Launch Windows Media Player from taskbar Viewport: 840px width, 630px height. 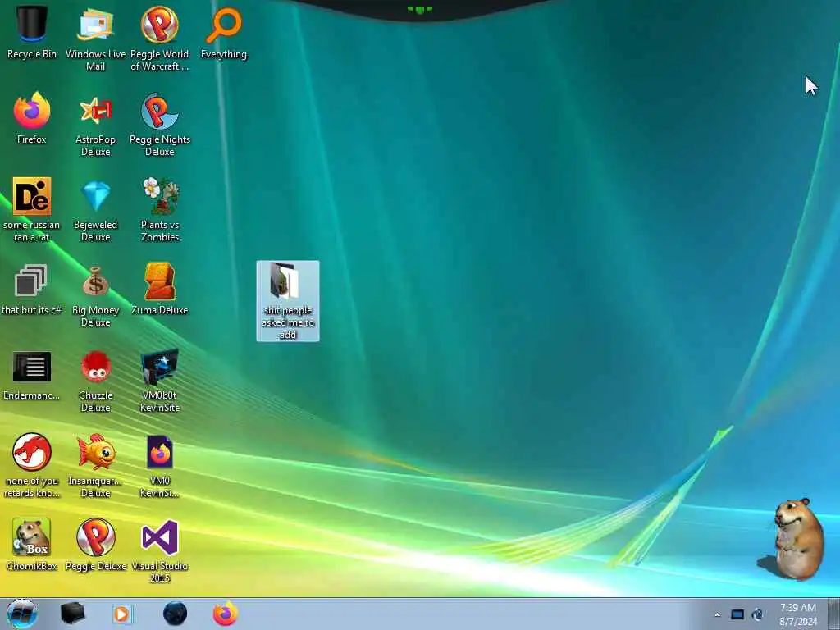pos(121,614)
